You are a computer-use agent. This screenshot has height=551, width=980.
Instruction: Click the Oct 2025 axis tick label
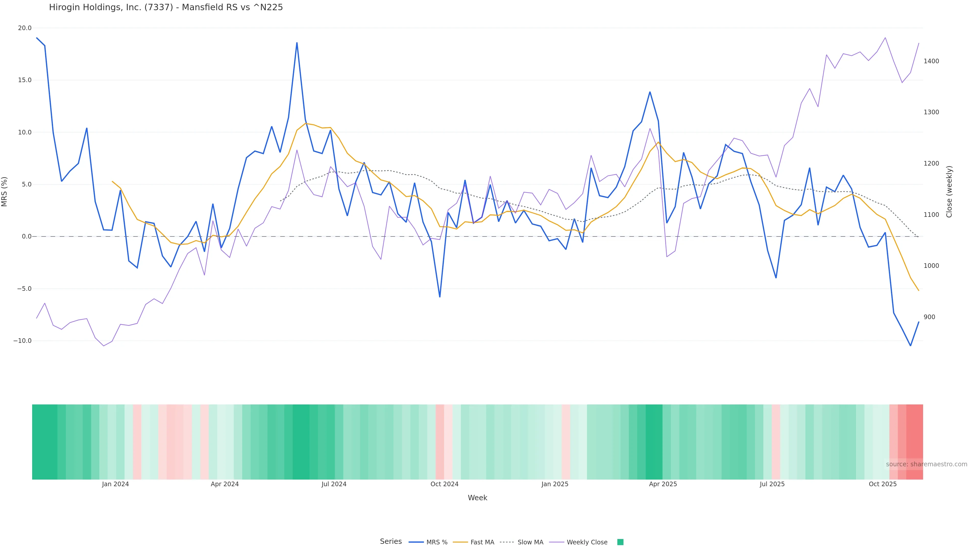tap(883, 484)
